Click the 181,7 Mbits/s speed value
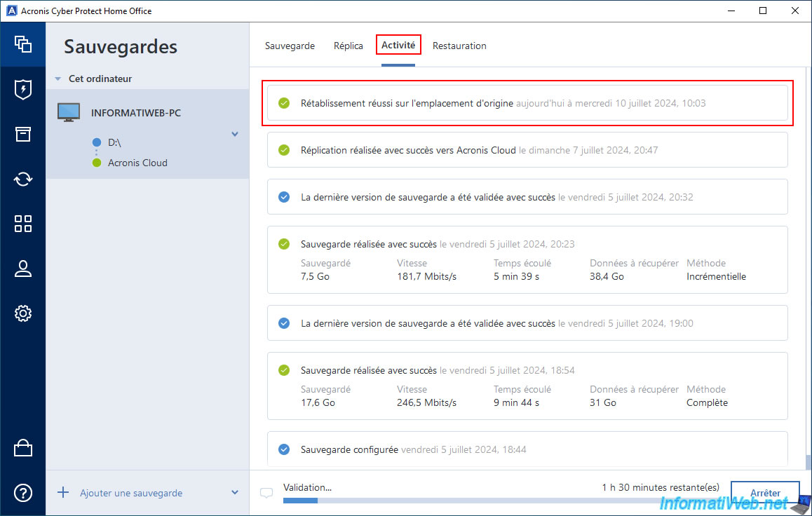This screenshot has width=812, height=516. (427, 276)
